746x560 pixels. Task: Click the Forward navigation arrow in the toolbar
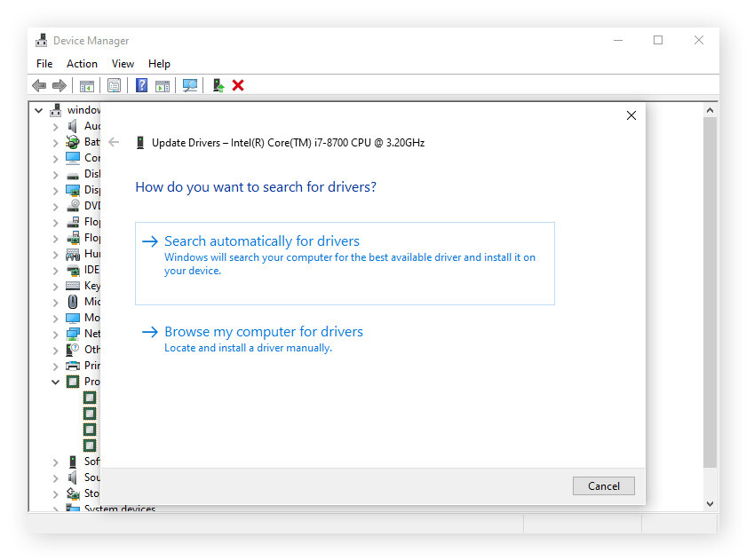[58, 84]
